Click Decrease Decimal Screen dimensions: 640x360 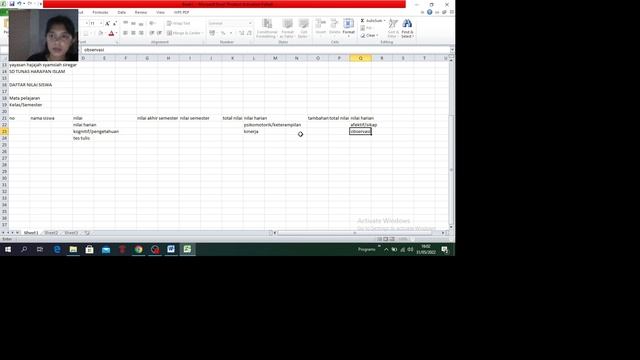[249, 33]
